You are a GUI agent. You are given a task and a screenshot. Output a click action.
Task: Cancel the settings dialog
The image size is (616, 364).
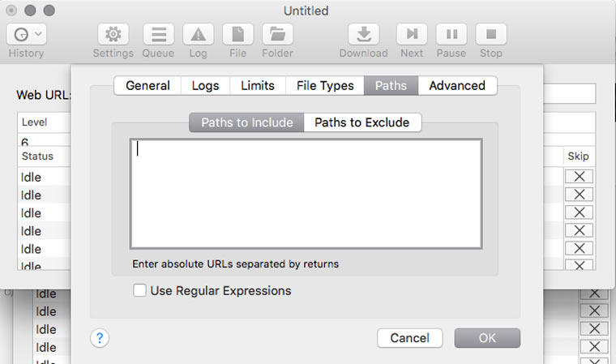(409, 338)
